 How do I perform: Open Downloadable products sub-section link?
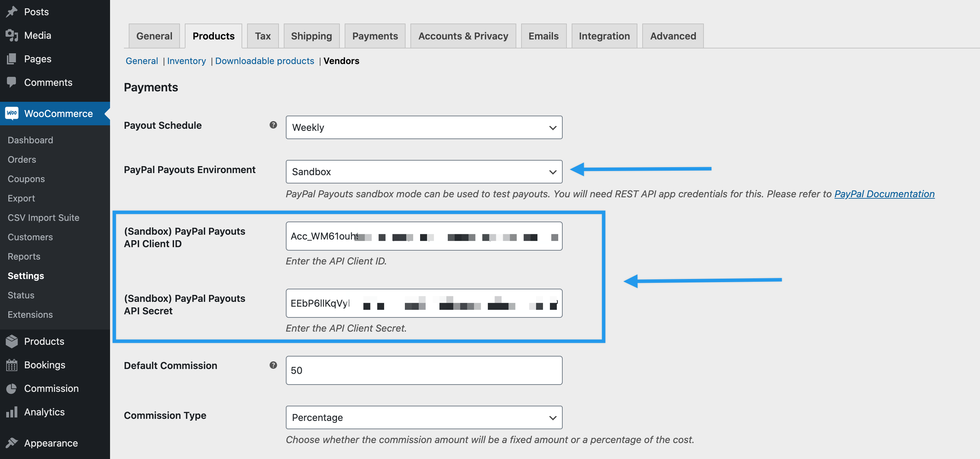point(264,61)
